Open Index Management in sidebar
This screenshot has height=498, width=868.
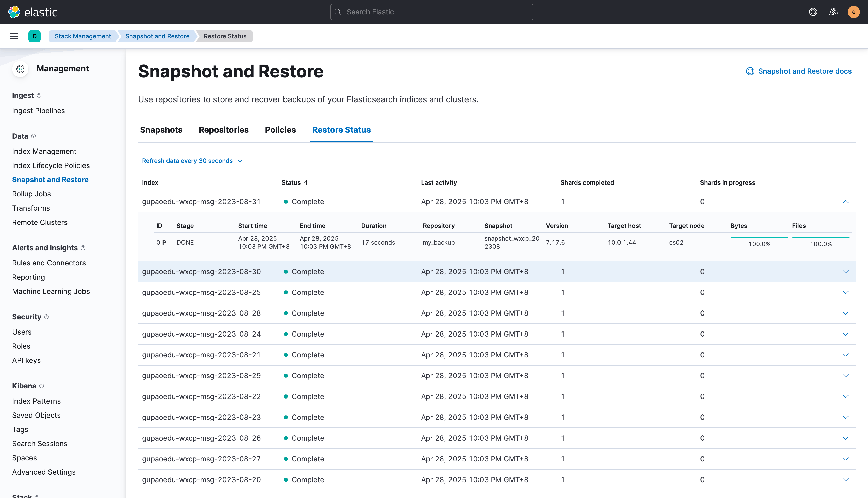tap(44, 151)
